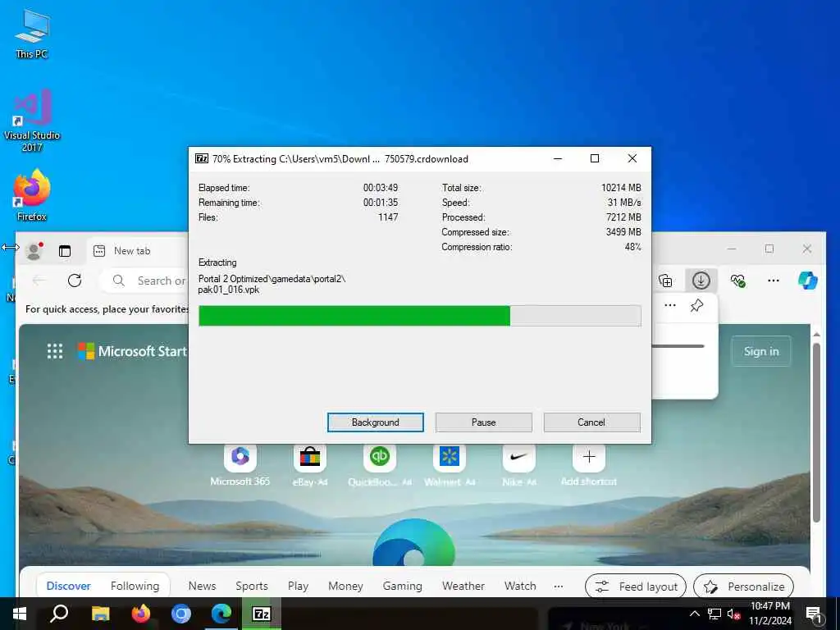840x630 pixels.
Task: Open Edge profile icon
Action: click(x=34, y=251)
